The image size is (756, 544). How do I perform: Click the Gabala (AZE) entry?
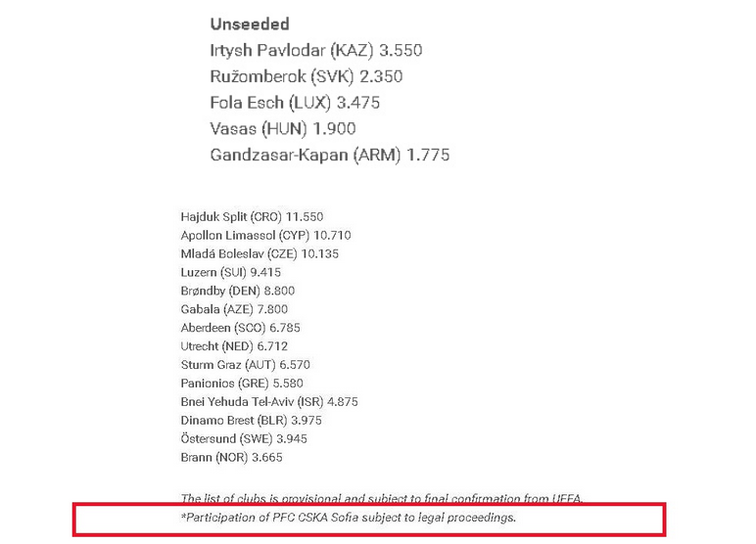coord(234,309)
